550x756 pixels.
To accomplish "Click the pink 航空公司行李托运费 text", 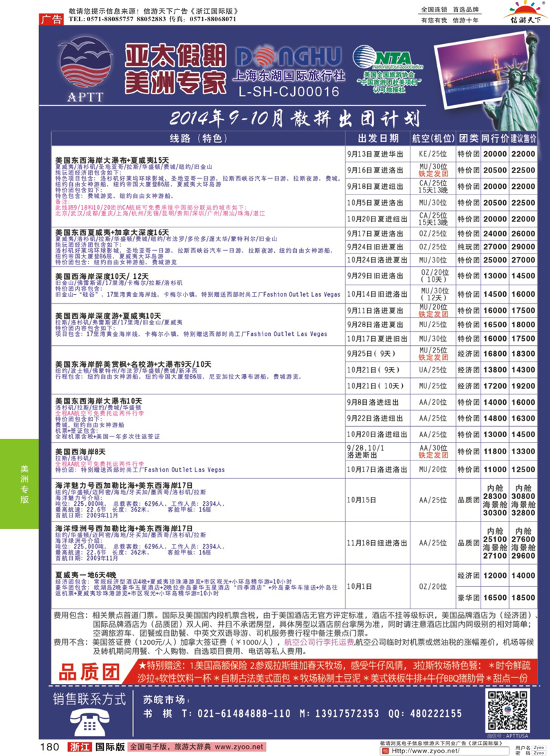I will coord(319,642).
